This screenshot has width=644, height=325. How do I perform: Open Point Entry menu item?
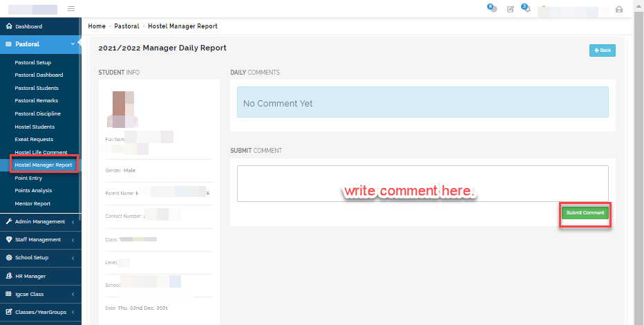[28, 178]
